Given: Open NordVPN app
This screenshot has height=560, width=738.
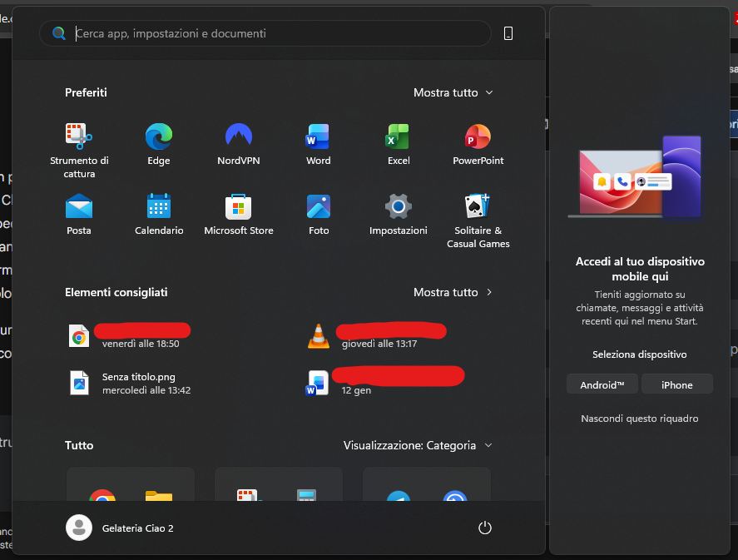Looking at the screenshot, I should [x=239, y=144].
